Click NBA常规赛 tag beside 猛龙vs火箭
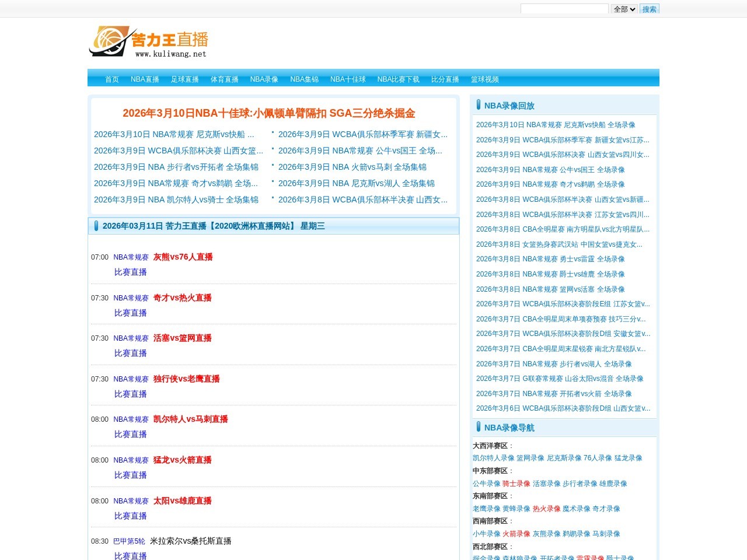747x560 pixels. click(x=131, y=460)
